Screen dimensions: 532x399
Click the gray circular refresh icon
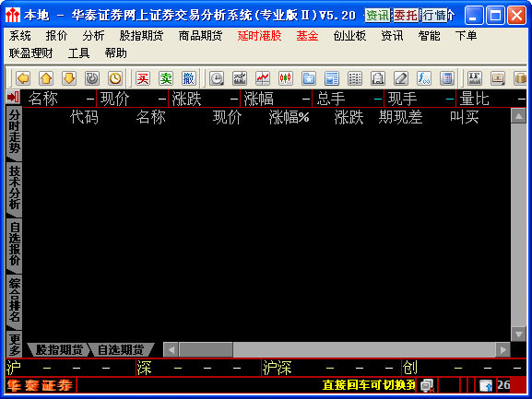click(x=92, y=78)
